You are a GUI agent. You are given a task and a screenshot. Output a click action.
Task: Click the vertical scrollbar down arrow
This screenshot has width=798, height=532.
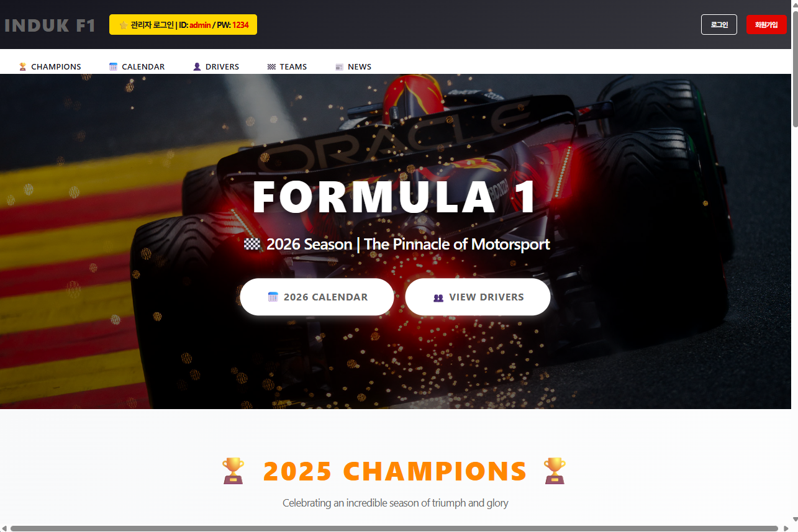795,519
